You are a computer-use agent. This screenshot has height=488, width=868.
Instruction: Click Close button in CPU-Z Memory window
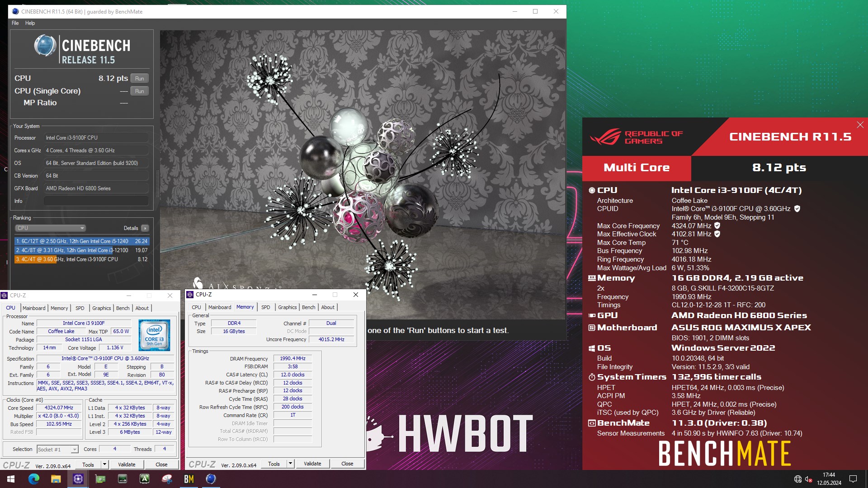point(347,464)
